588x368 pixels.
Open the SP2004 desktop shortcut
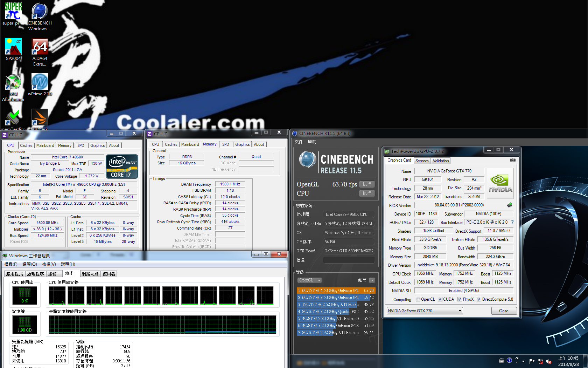(x=13, y=47)
